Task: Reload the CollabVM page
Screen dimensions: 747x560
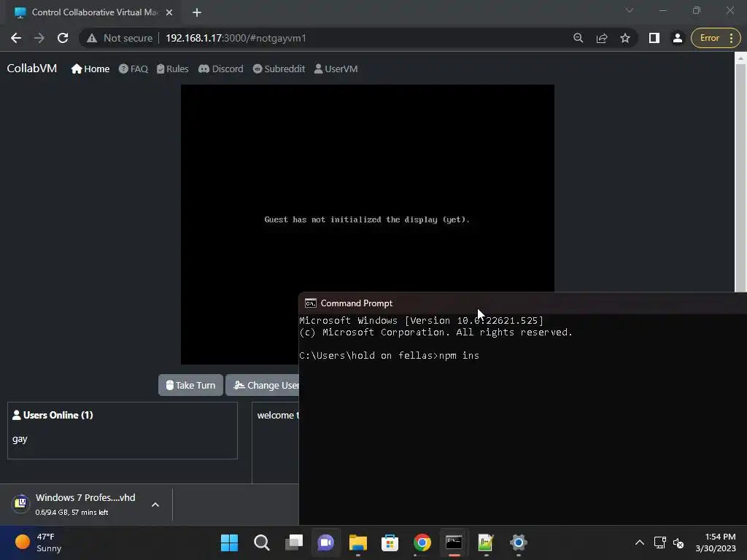Action: coord(63,38)
